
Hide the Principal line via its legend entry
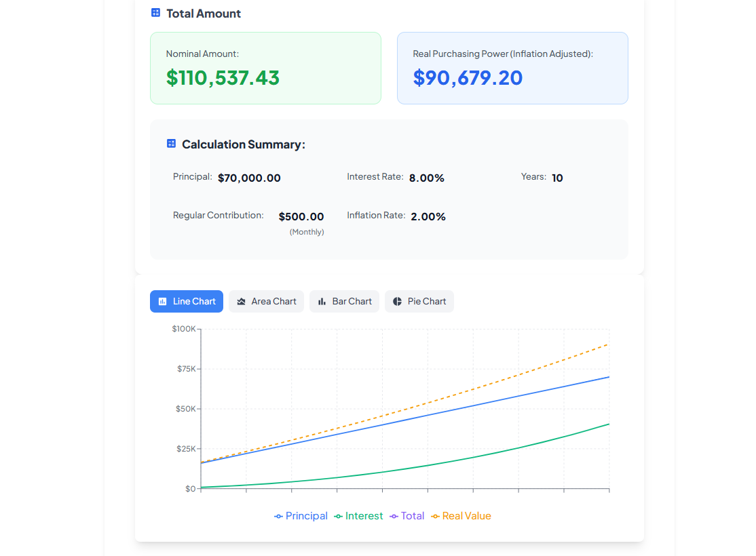(301, 515)
